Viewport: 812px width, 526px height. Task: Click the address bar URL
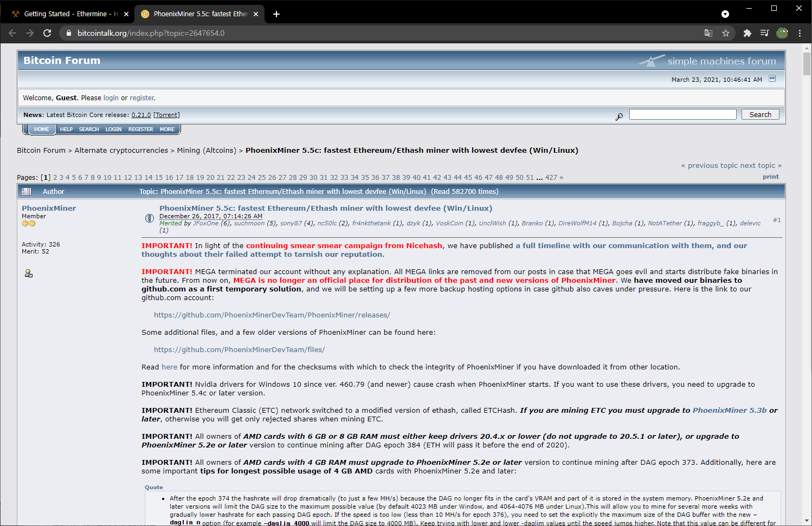point(151,33)
